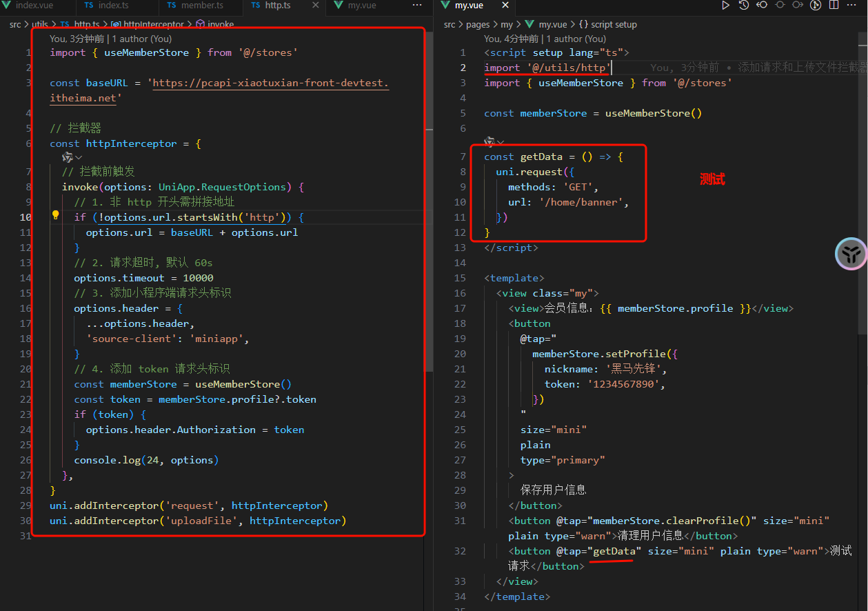This screenshot has height=611, width=868.
Task: Click AI code lens icon above invoke method
Action: (x=67, y=157)
